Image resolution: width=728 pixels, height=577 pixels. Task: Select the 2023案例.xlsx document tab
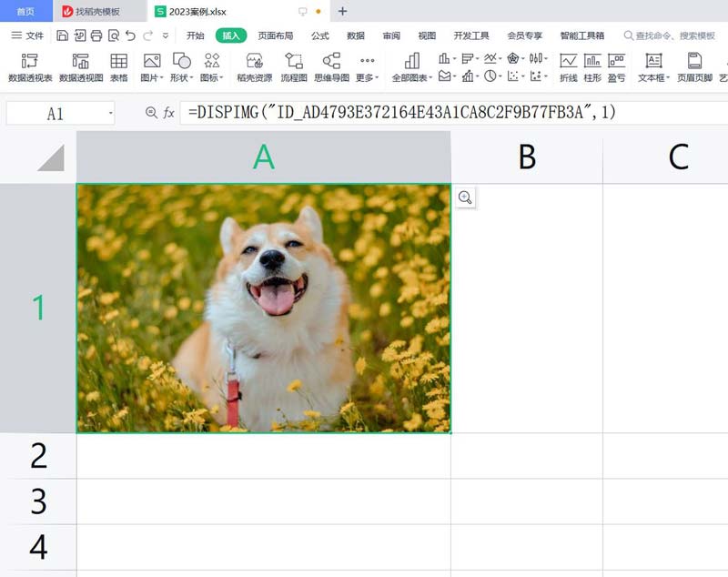pos(239,11)
